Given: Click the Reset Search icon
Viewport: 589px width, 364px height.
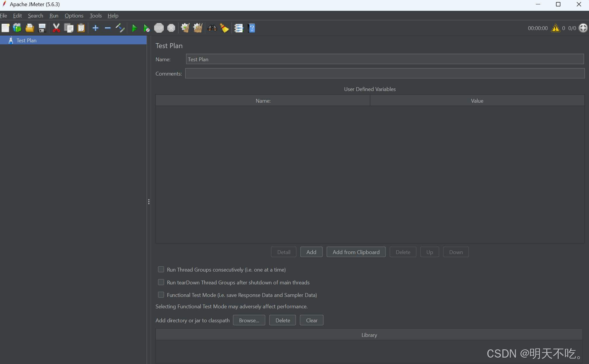Looking at the screenshot, I should click(x=224, y=28).
